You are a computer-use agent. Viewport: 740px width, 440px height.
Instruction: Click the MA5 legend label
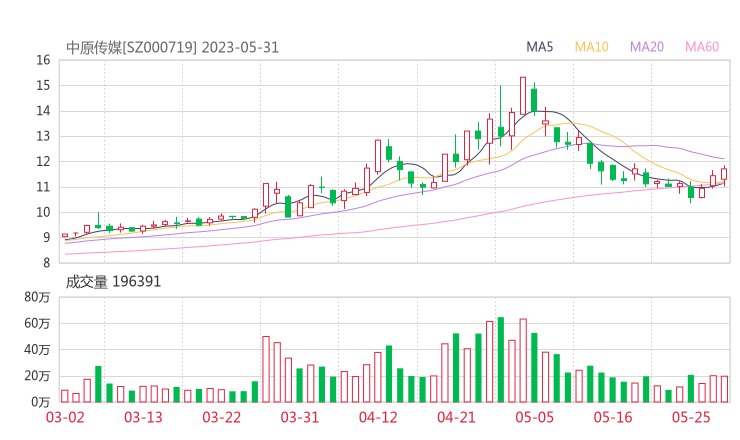539,47
